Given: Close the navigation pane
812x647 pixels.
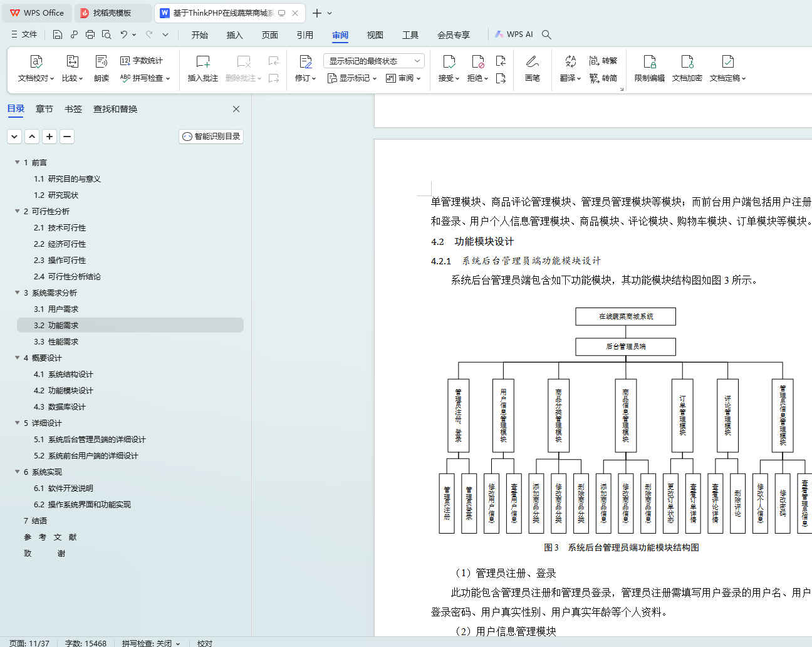Looking at the screenshot, I should coord(236,109).
